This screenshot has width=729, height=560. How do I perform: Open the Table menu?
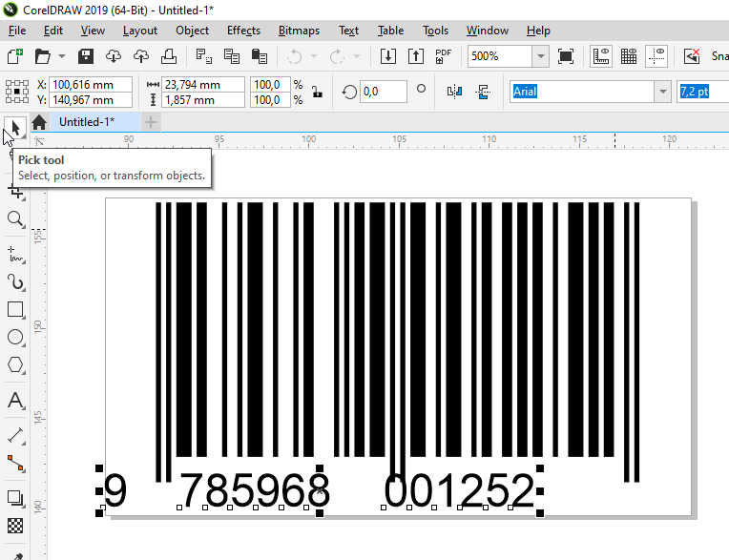click(x=390, y=31)
